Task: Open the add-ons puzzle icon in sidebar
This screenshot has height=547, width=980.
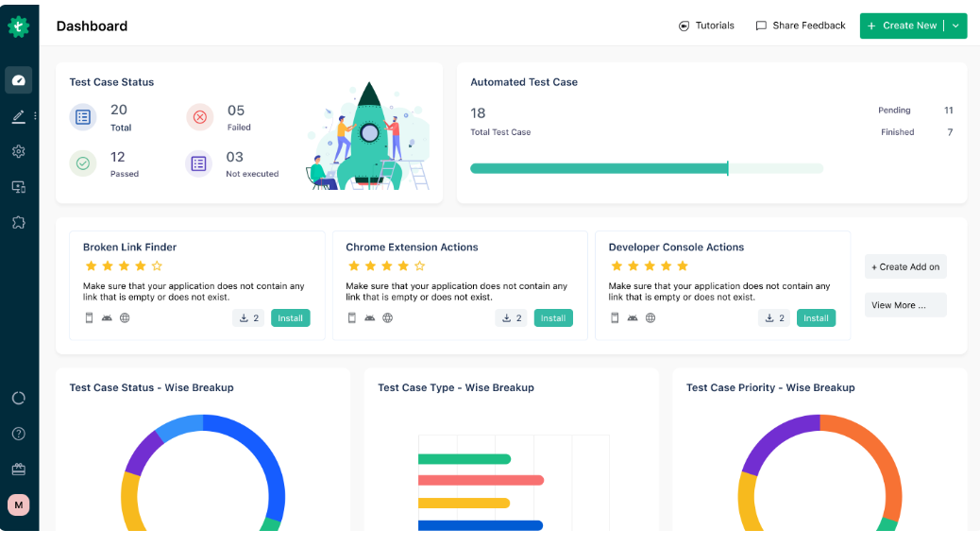Action: tap(19, 223)
